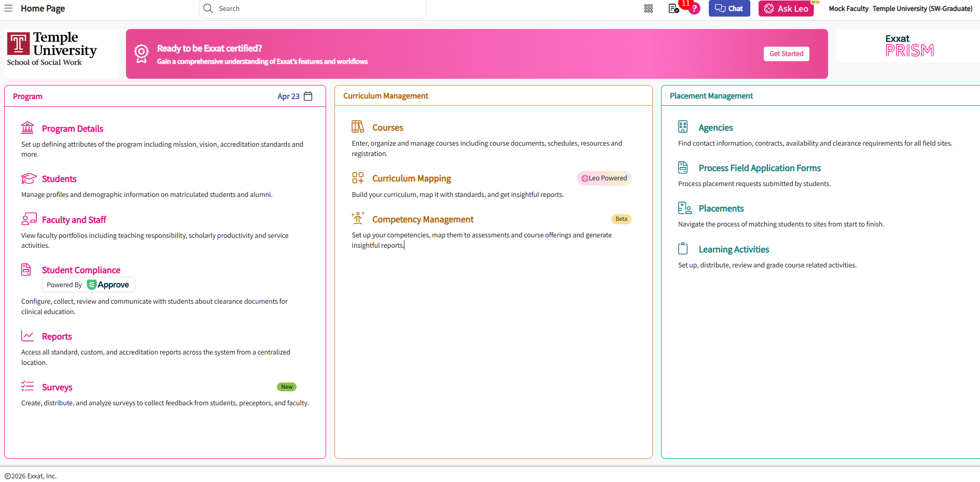Open the help question mark icon
The height and width of the screenshot is (482, 980).
pos(694,9)
